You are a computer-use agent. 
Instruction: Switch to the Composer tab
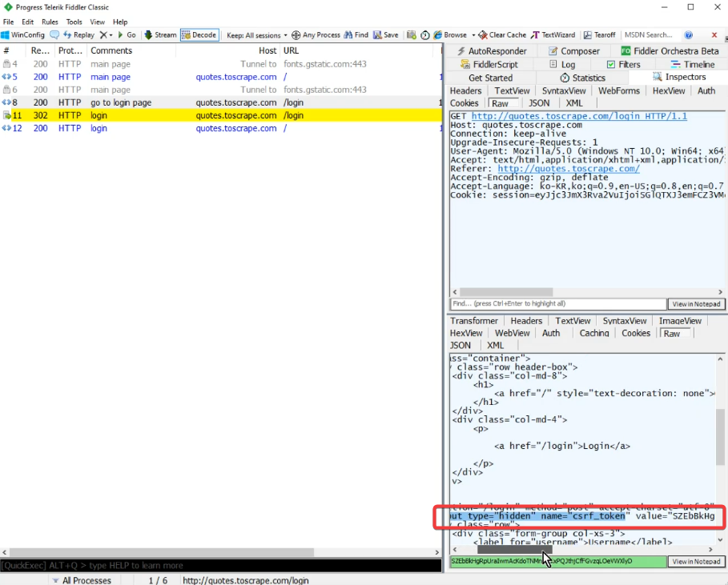[574, 51]
